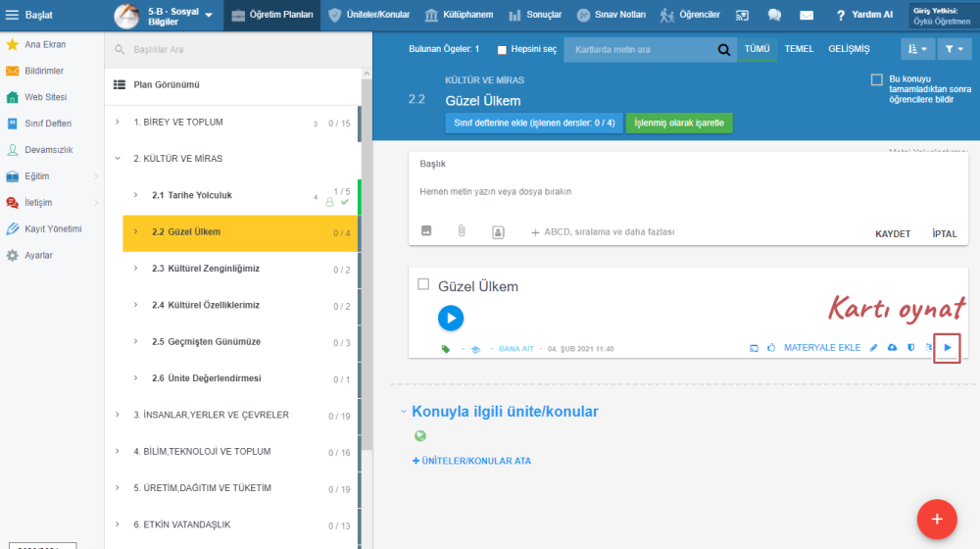This screenshot has height=549, width=980.
Task: Open Üniteler/Konular menu
Action: pos(369,15)
